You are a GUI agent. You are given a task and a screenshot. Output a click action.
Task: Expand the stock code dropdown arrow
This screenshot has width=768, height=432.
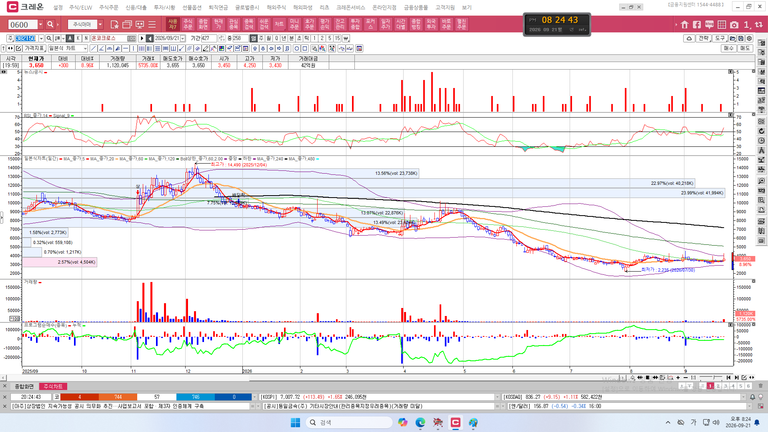tap(41, 38)
